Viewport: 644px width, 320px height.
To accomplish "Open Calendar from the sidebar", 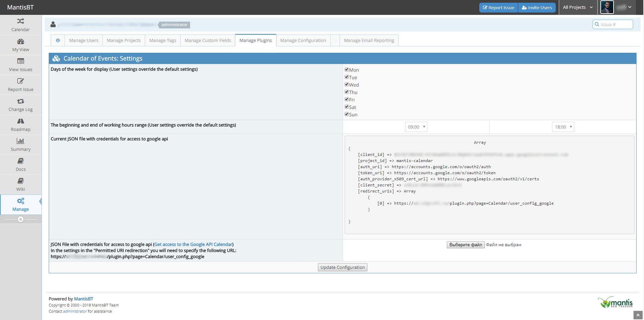I will 21,25.
